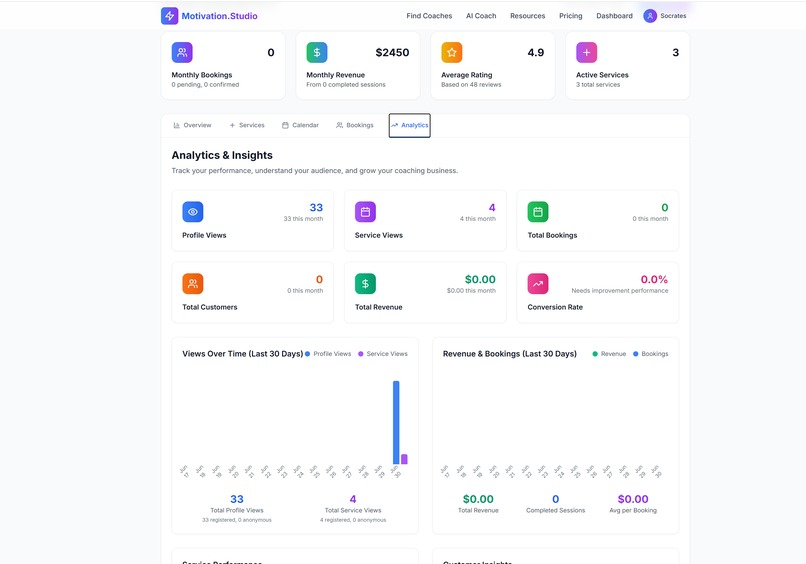Click the '$0.00 this month' text

[471, 291]
